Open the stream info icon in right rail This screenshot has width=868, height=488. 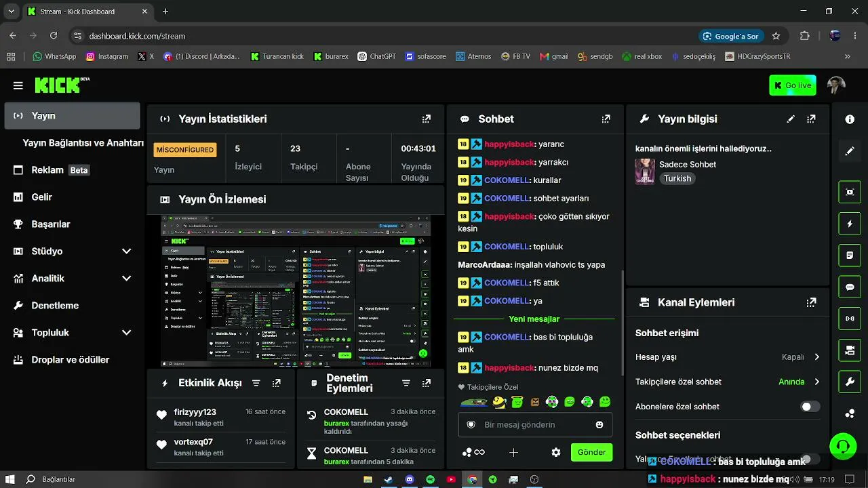850,119
